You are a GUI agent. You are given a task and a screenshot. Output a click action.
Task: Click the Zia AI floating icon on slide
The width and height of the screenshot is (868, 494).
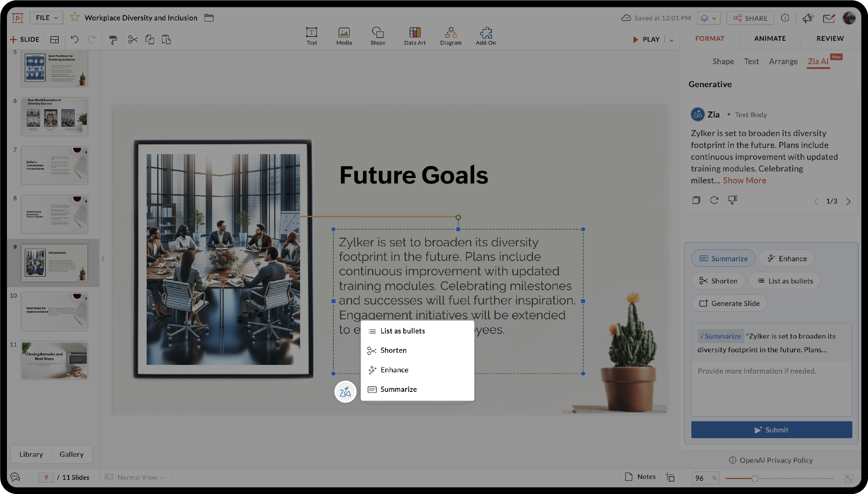345,392
